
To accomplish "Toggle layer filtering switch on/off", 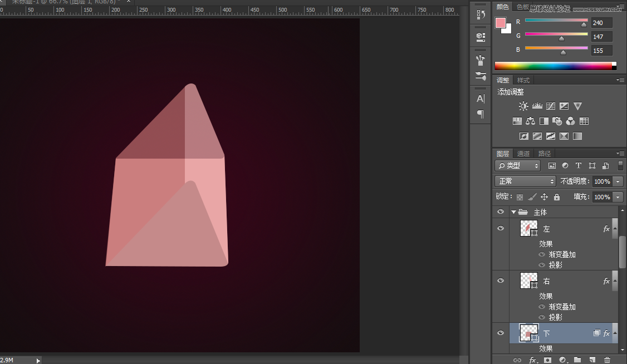I will click(620, 165).
